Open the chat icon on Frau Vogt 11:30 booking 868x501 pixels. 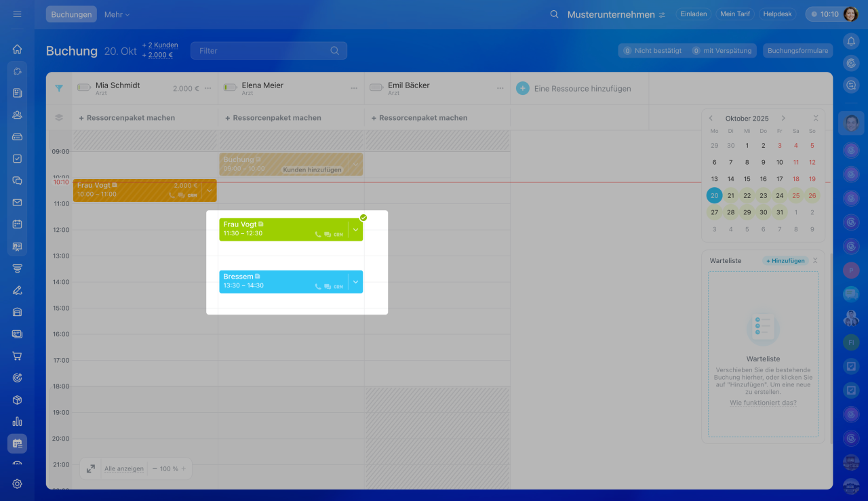328,235
